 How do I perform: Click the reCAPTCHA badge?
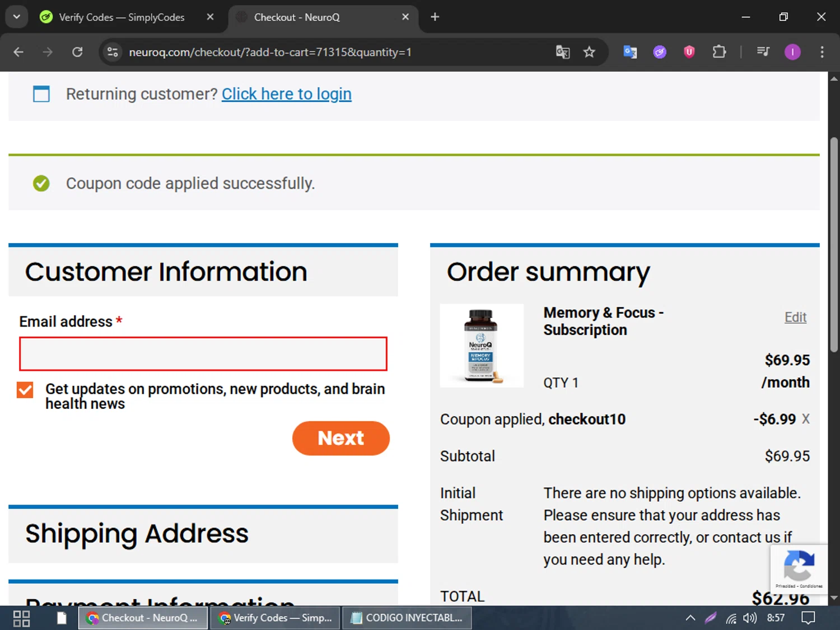(799, 568)
